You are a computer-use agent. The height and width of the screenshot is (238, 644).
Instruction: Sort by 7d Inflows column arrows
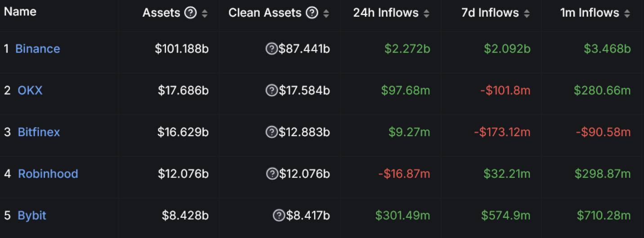(x=527, y=13)
